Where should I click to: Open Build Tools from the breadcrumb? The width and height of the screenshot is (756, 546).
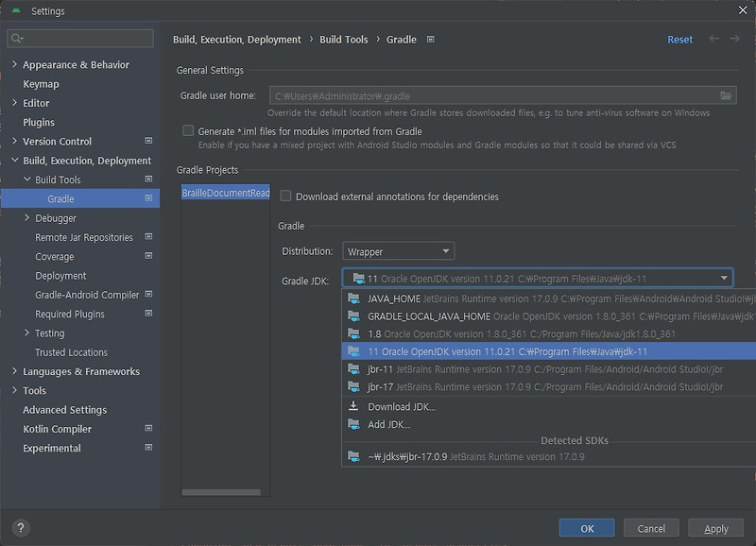tap(342, 39)
